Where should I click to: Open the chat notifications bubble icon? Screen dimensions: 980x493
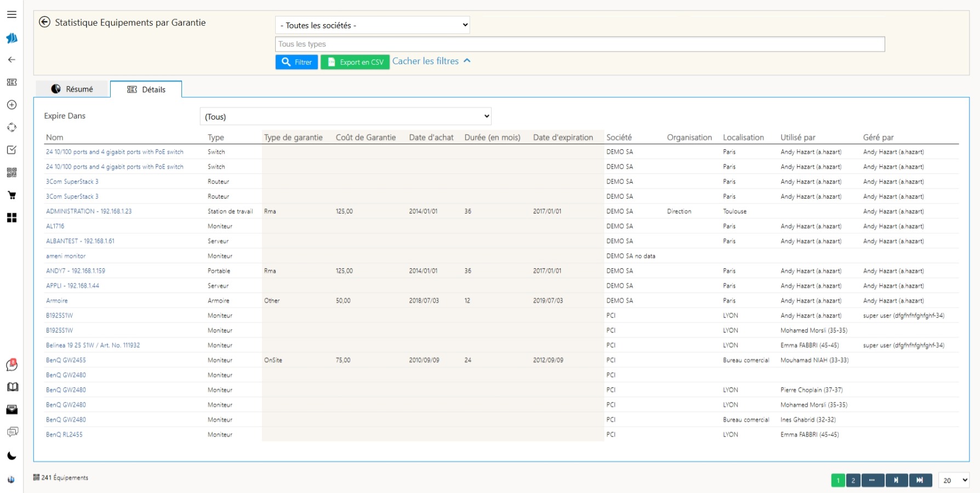(x=12, y=365)
